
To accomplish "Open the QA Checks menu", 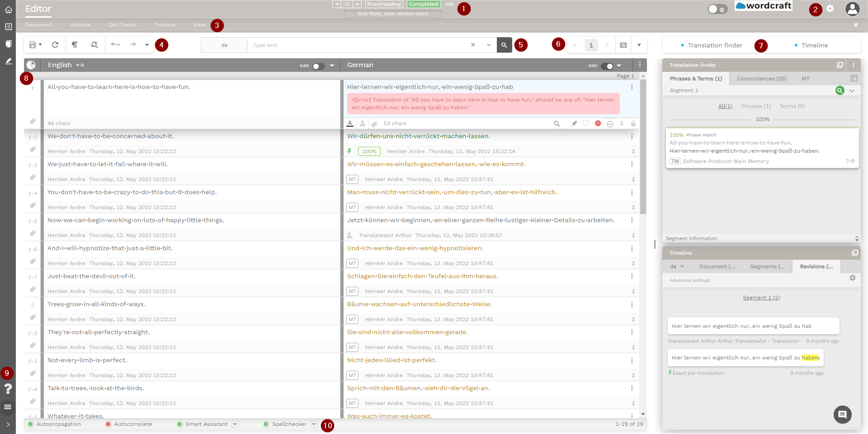I will pyautogui.click(x=122, y=25).
